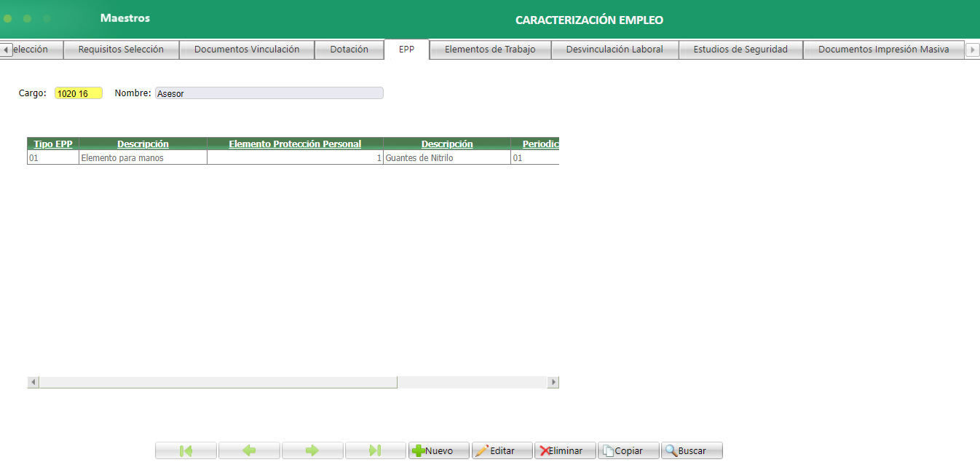Click the Editar button
980x473 pixels.
pos(502,450)
